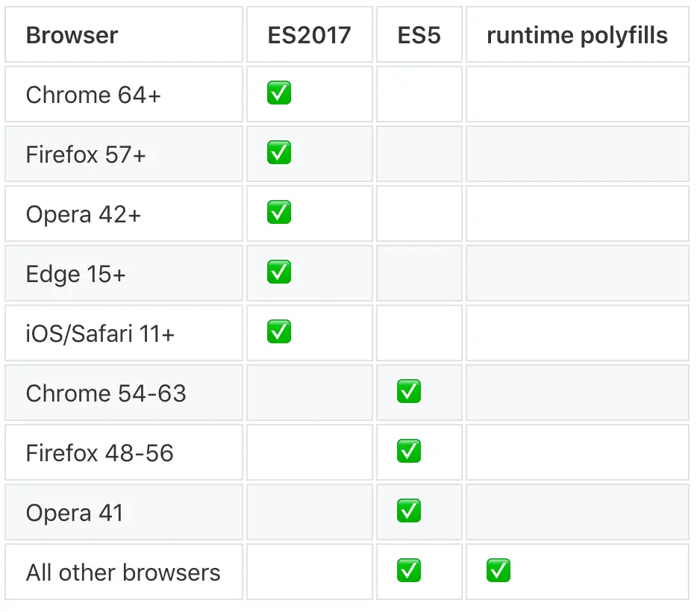Click the iOS/Safari 11+ ES2017 checkmark
This screenshot has height=612, width=700.
(279, 332)
